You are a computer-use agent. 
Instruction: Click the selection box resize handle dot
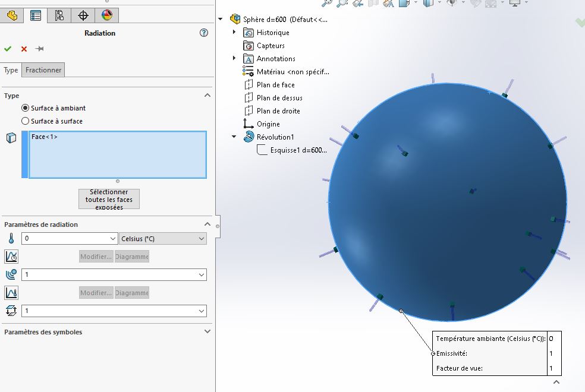coord(118,181)
